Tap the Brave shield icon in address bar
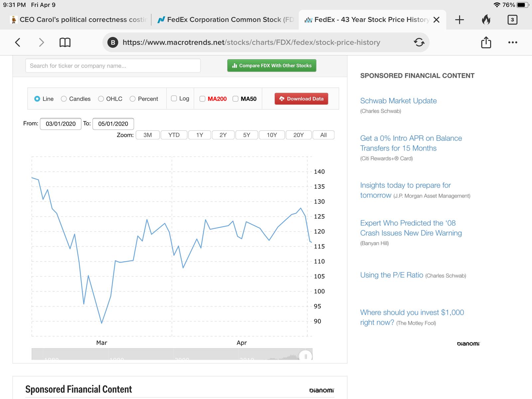 113,42
